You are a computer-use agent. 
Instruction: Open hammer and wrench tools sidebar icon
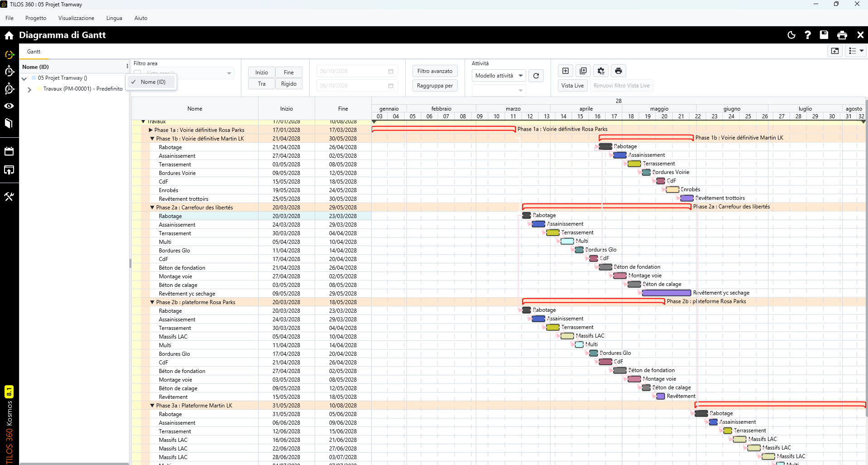(9, 196)
